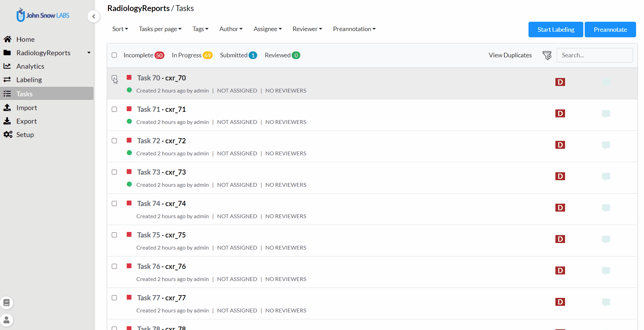Click into the Search input field

point(594,55)
